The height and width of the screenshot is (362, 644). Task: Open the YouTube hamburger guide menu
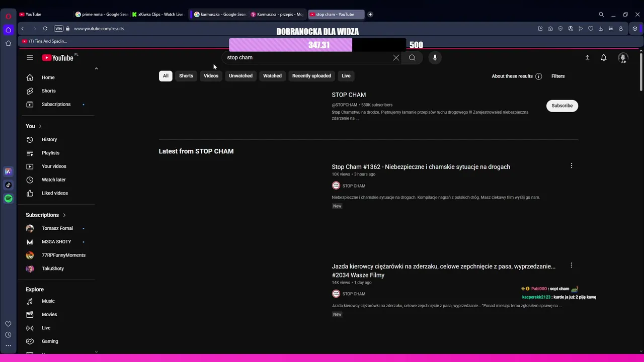30,58
